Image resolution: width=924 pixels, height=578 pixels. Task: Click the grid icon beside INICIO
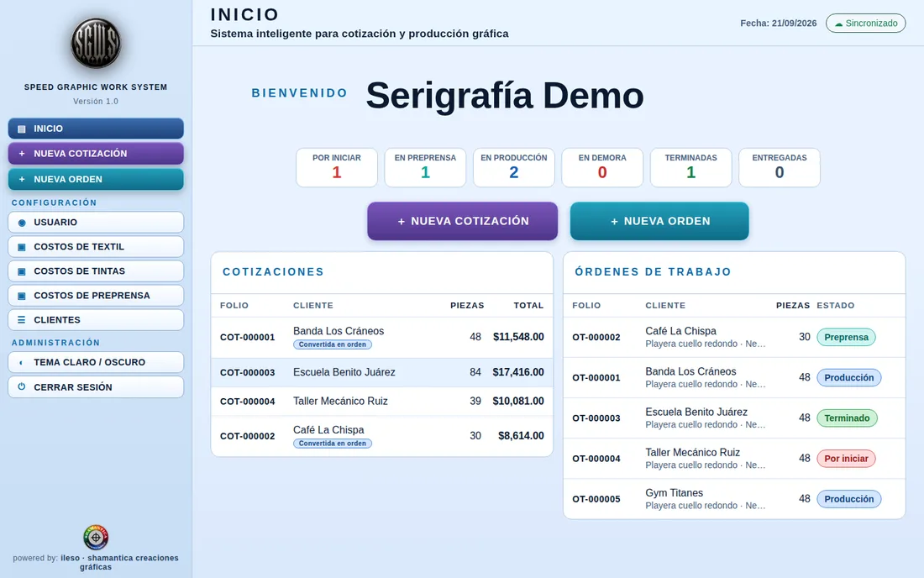click(x=22, y=129)
